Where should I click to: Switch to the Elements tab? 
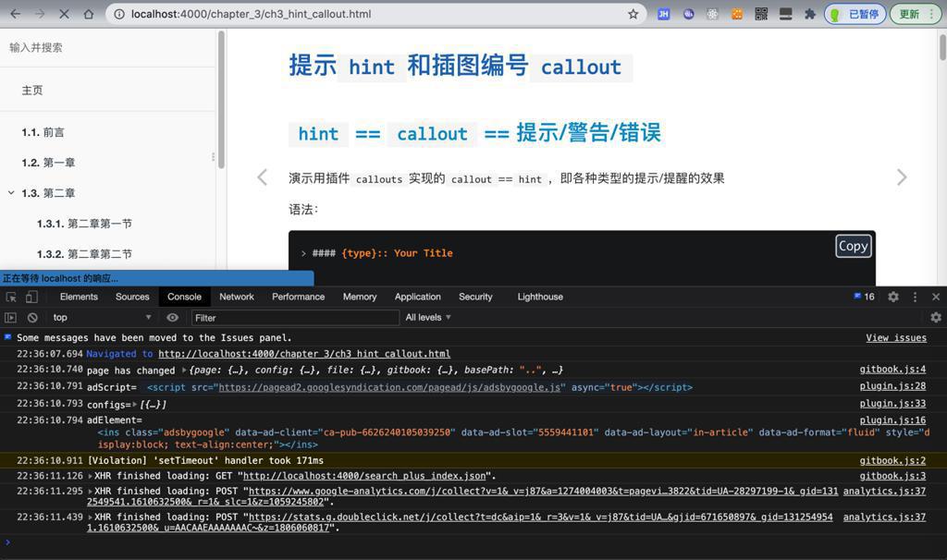coord(79,297)
